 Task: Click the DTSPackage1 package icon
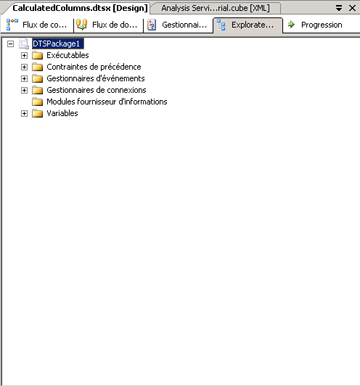(x=24, y=44)
